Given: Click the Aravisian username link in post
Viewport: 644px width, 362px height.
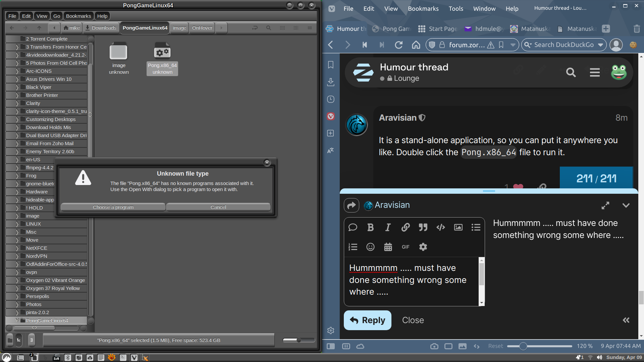Looking at the screenshot, I should [x=398, y=118].
